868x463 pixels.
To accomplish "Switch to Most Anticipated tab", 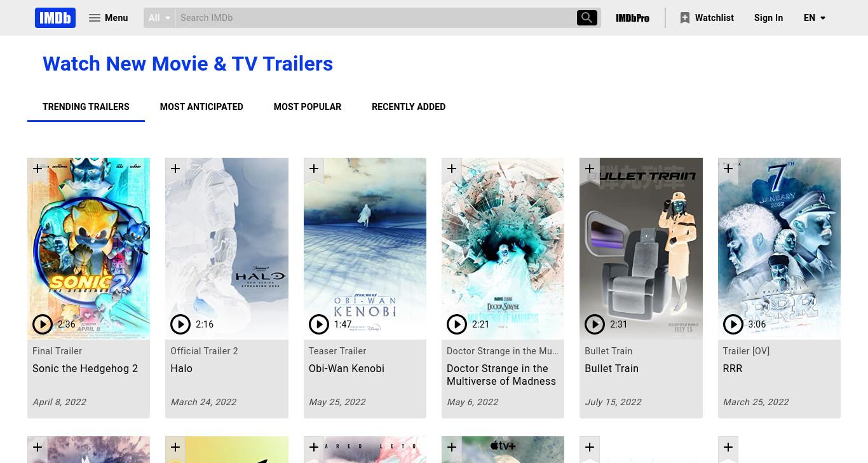I will point(201,107).
